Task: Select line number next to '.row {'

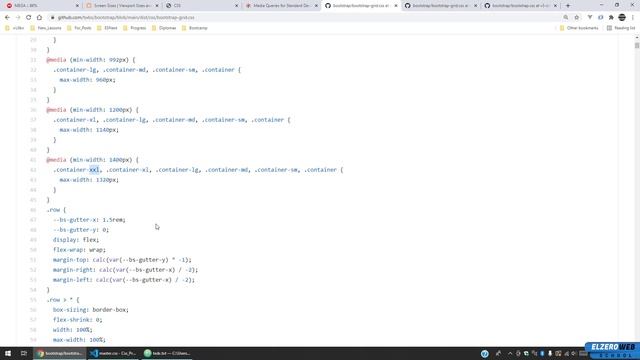Action: coord(33,210)
